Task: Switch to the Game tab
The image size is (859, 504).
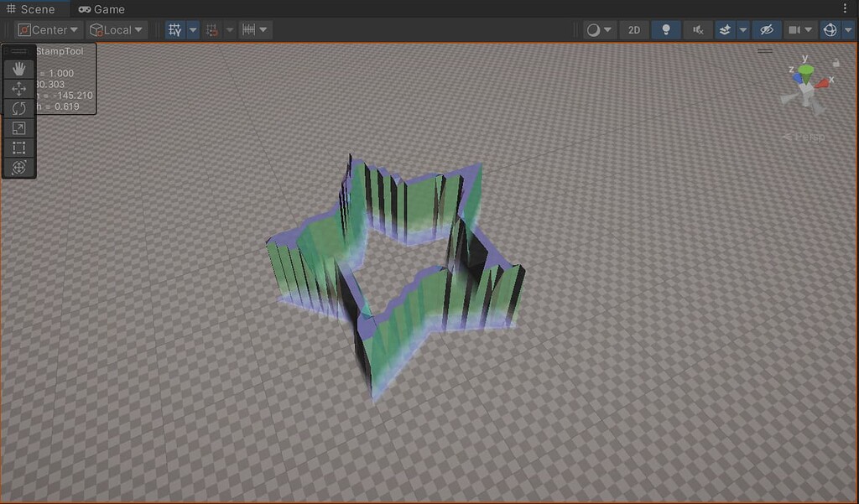Action: pyautogui.click(x=102, y=8)
